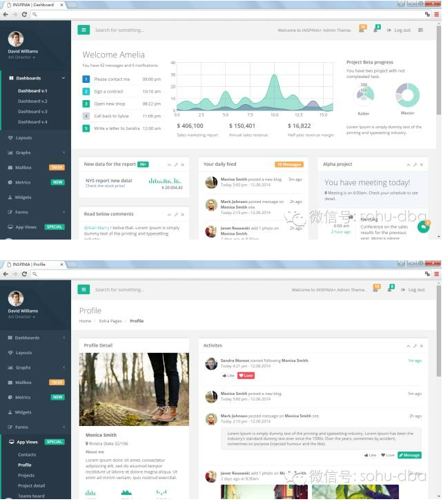Open right sidebar tasks icon next to Log out
The image size is (443, 504).
[x=420, y=30]
